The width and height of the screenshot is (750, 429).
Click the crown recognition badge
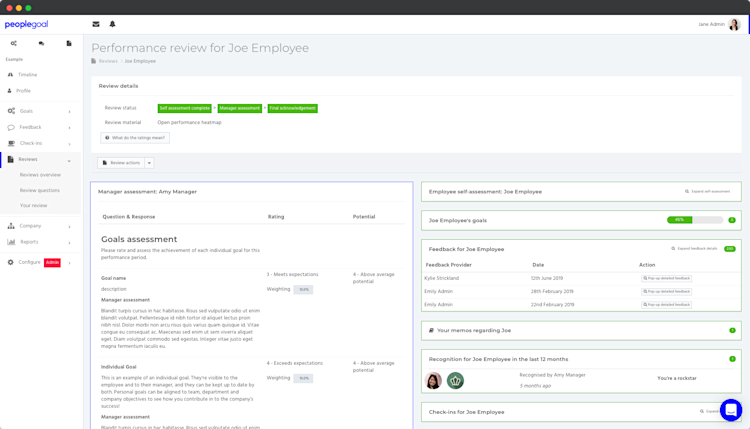point(455,381)
